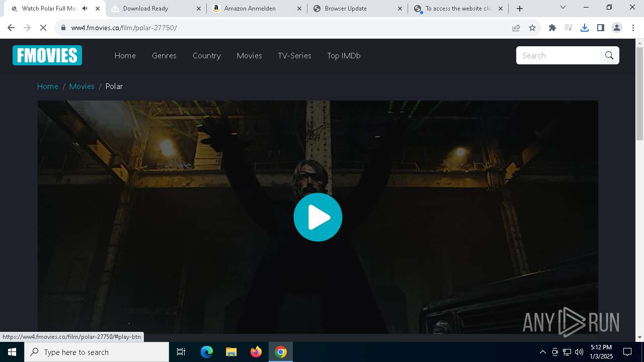
Task: Mute audio on Watch Polar tab
Action: point(85,9)
